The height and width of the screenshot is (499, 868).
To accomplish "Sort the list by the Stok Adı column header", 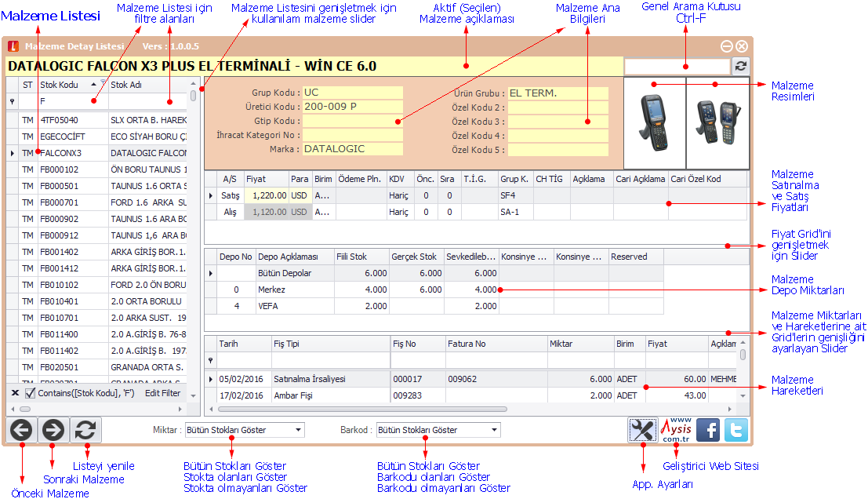I will click(148, 85).
